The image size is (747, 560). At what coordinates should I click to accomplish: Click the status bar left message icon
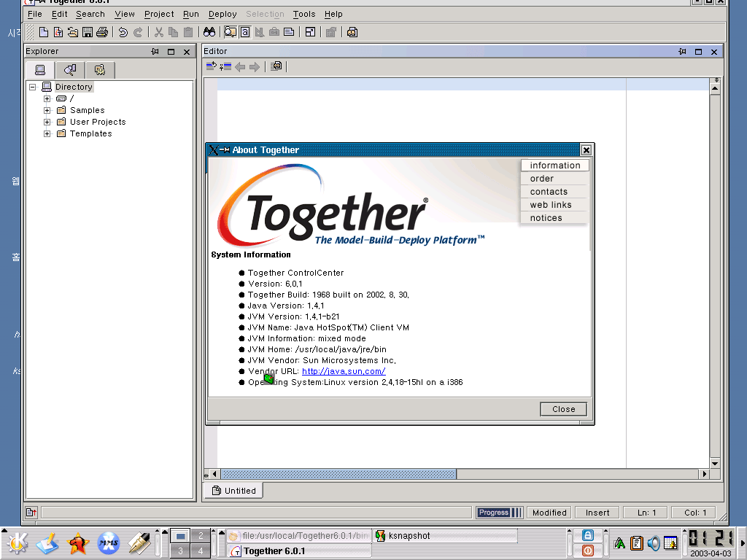31,513
